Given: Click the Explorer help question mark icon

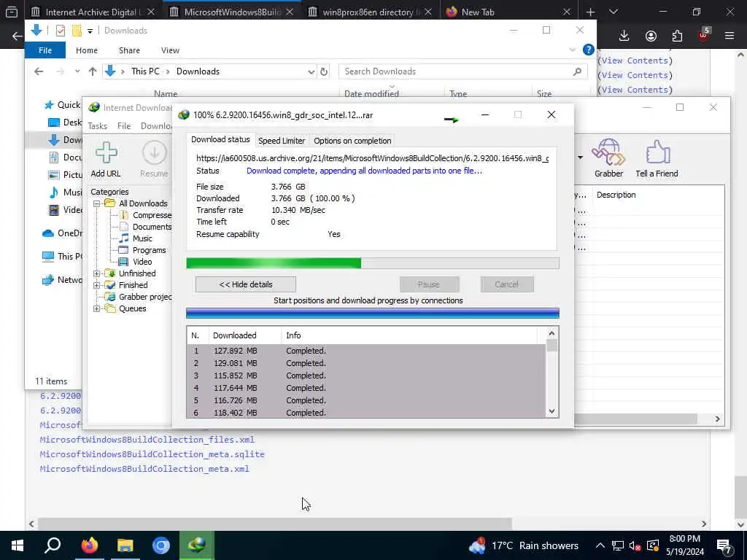Looking at the screenshot, I should [589, 50].
